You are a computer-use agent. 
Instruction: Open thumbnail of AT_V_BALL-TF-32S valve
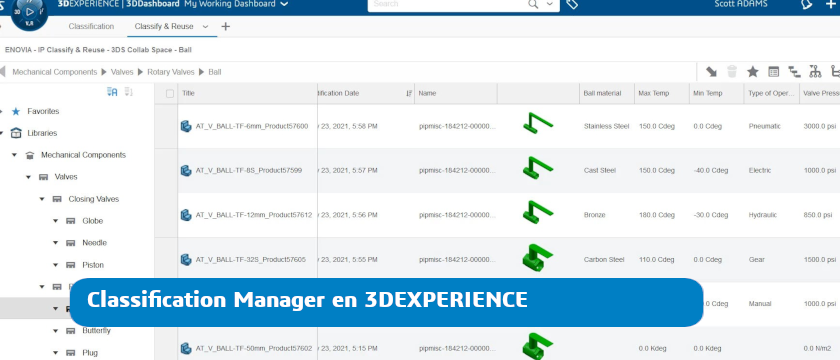tap(537, 257)
